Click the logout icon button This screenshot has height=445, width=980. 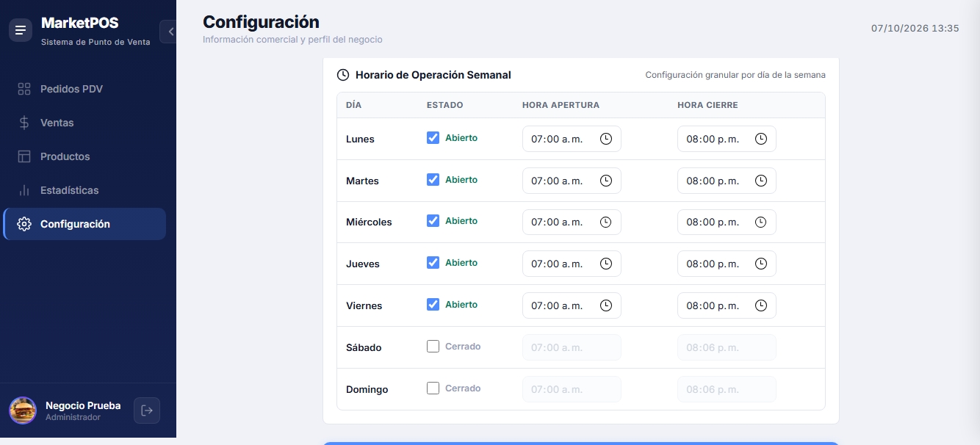point(147,410)
